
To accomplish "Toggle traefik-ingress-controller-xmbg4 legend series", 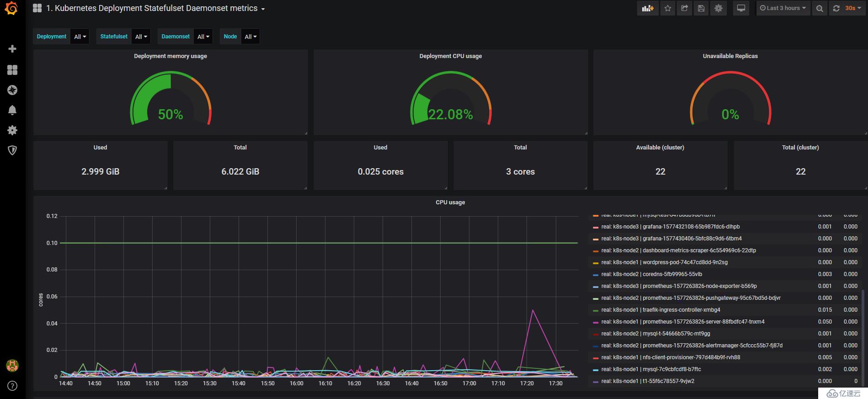I will (660, 310).
